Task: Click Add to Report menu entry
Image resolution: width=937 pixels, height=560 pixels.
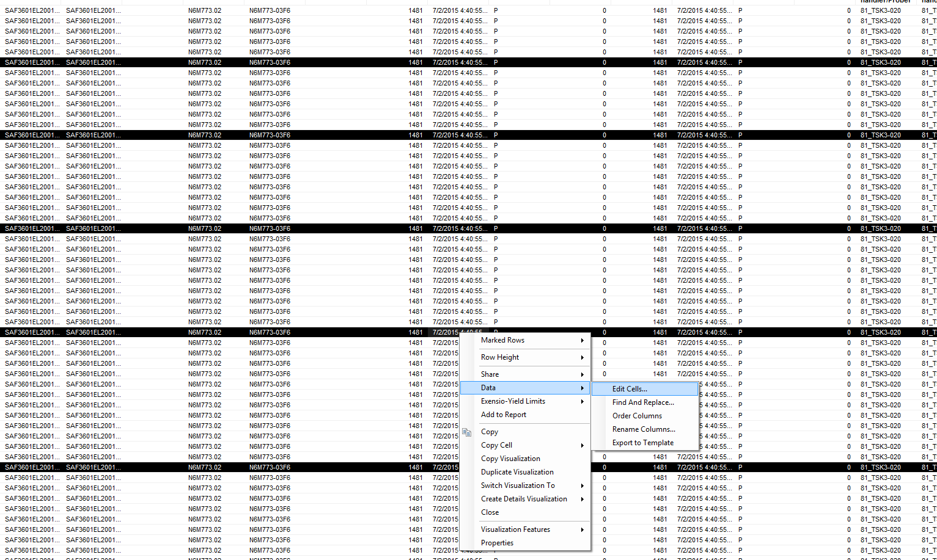Action: click(x=504, y=415)
